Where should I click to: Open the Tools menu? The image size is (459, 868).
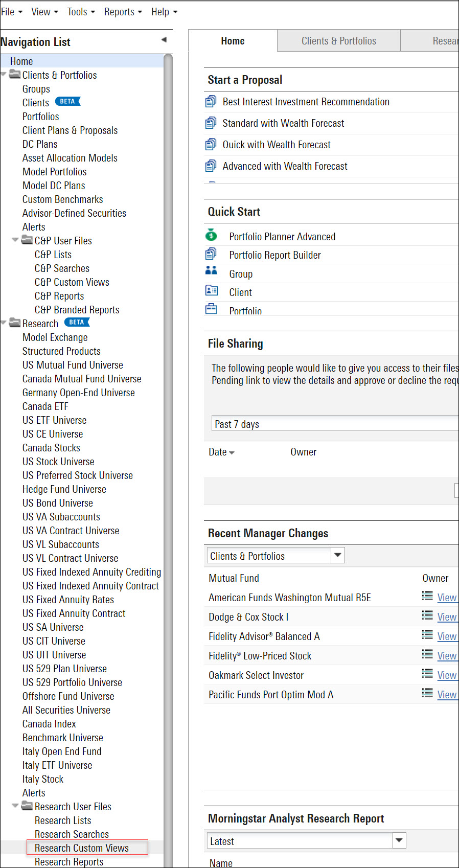pyautogui.click(x=81, y=12)
